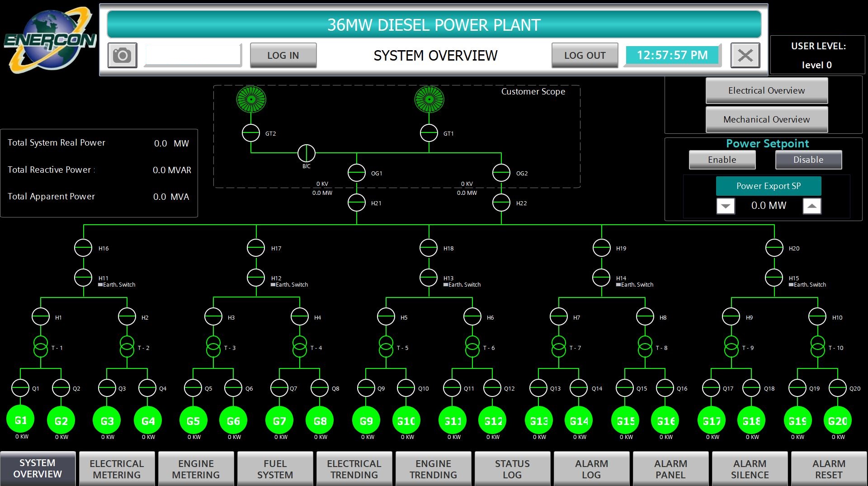This screenshot has width=868, height=486.
Task: Click the GT1 turbine fan icon
Action: click(429, 99)
